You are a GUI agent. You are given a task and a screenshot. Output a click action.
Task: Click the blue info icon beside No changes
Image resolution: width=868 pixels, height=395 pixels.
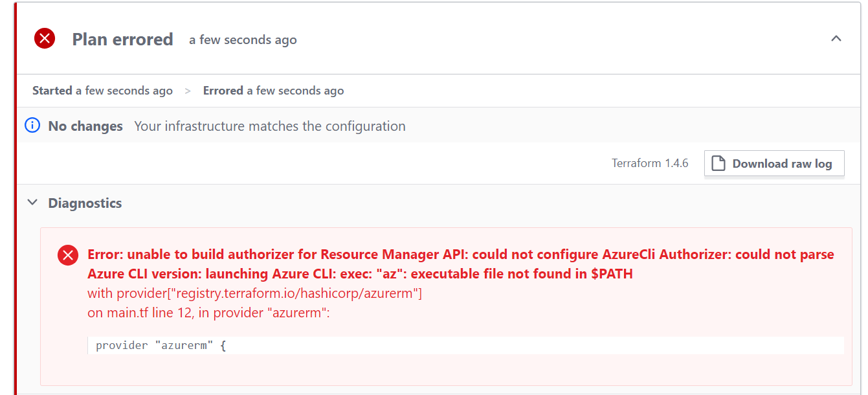tap(32, 126)
